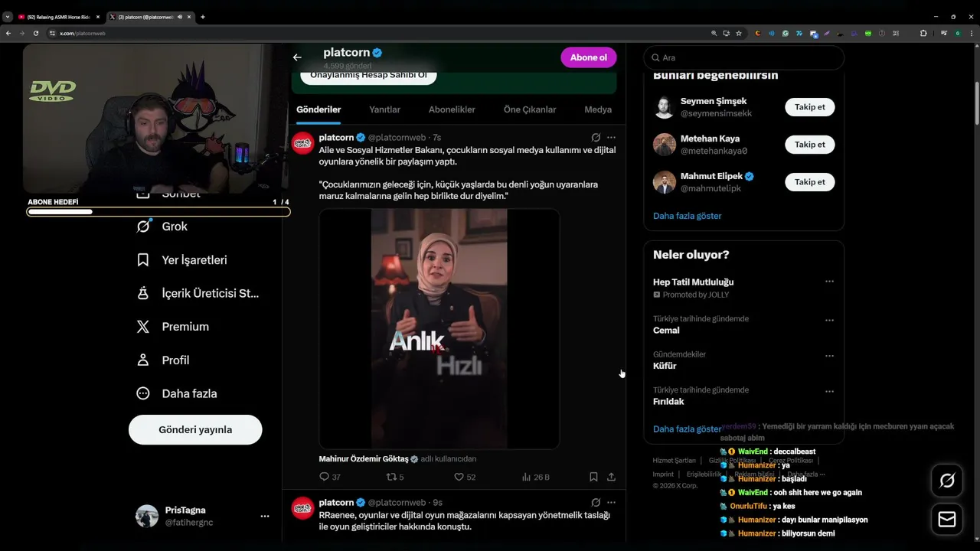Open options for the Cemal trend
The width and height of the screenshot is (980, 551).
tap(829, 320)
